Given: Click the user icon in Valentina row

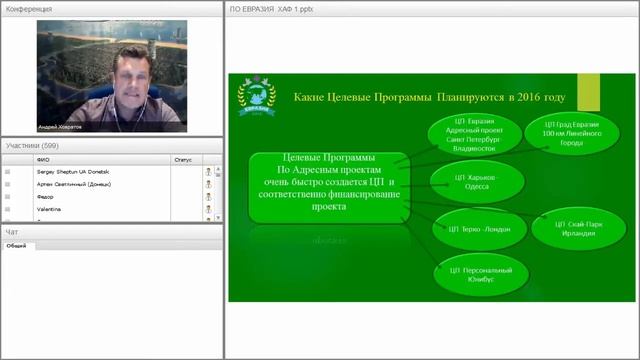Looking at the screenshot, I should pyautogui.click(x=209, y=209).
